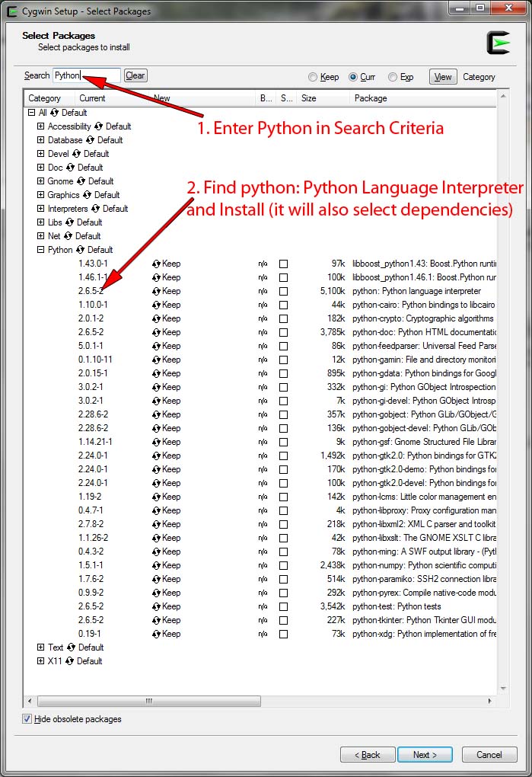Click the horizontal scrollbar left arrow
532x777 pixels.
30,701
